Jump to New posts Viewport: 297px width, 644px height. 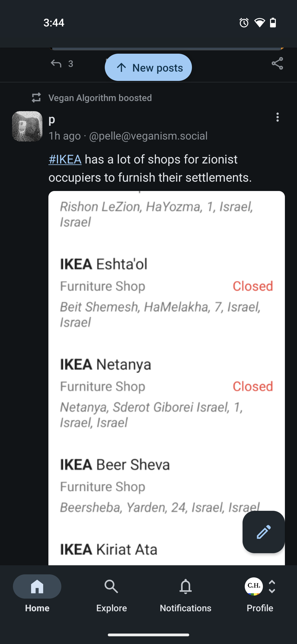[148, 67]
